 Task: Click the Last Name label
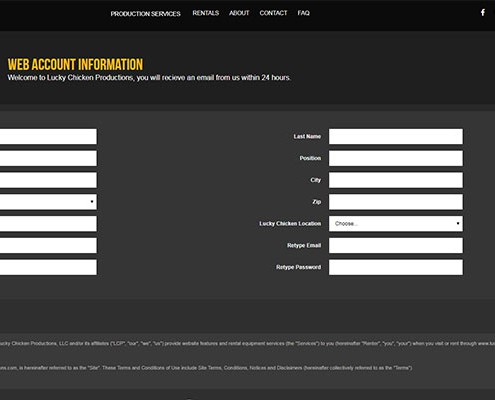[307, 136]
